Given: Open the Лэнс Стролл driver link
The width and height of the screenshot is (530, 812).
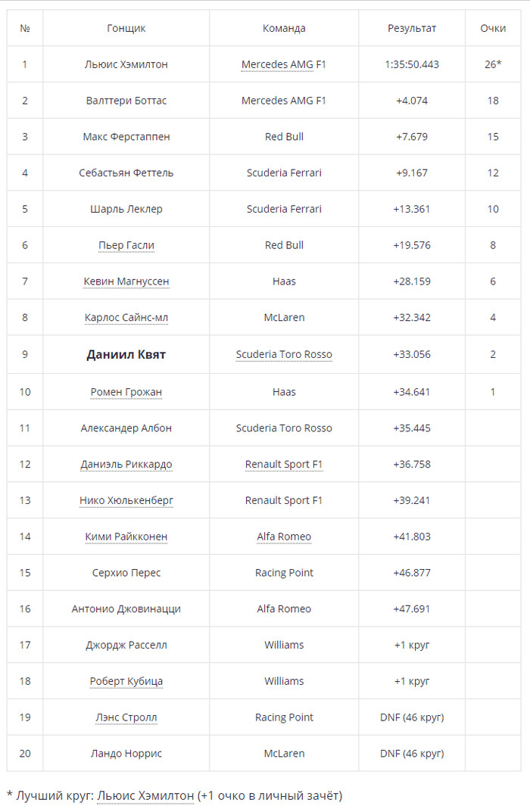Looking at the screenshot, I should coord(126,717).
